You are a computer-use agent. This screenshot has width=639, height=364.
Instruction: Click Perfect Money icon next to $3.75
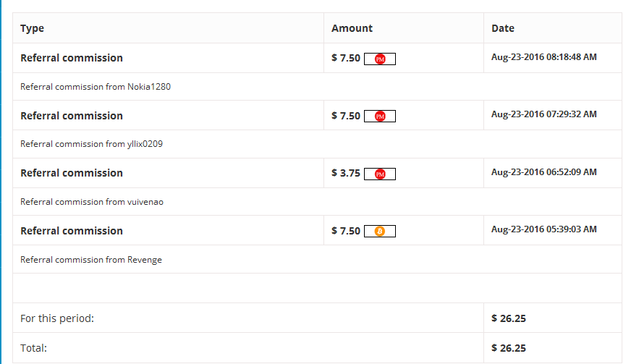point(380,174)
